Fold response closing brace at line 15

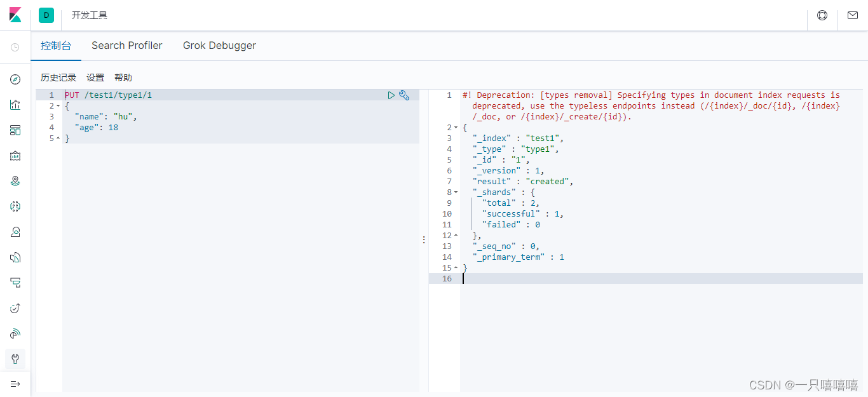click(456, 268)
